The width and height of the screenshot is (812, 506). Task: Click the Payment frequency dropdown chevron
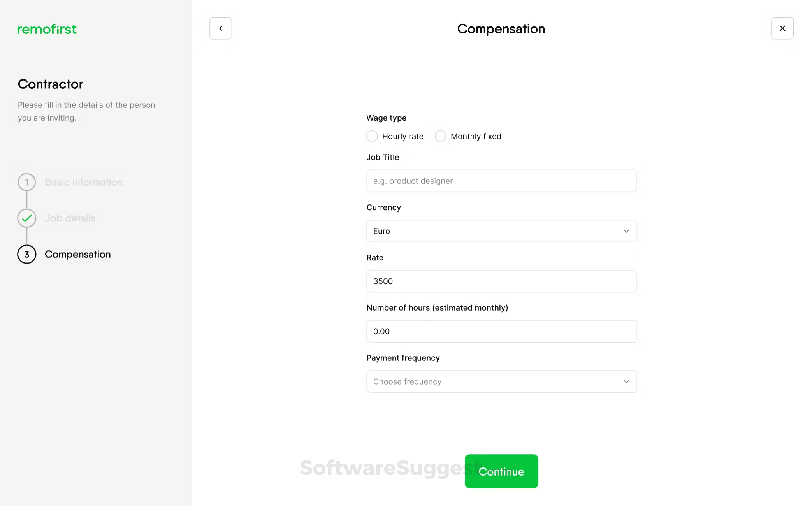tap(626, 381)
